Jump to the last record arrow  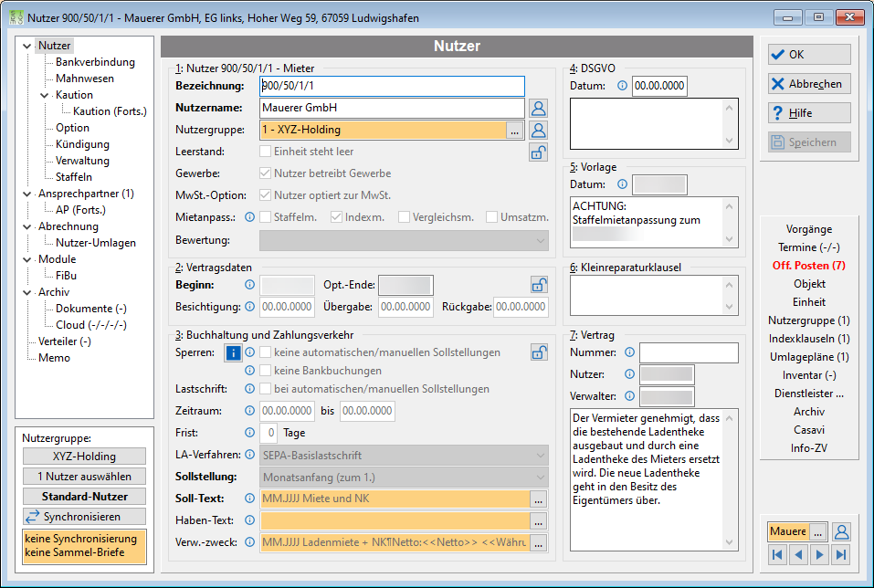pos(841,554)
